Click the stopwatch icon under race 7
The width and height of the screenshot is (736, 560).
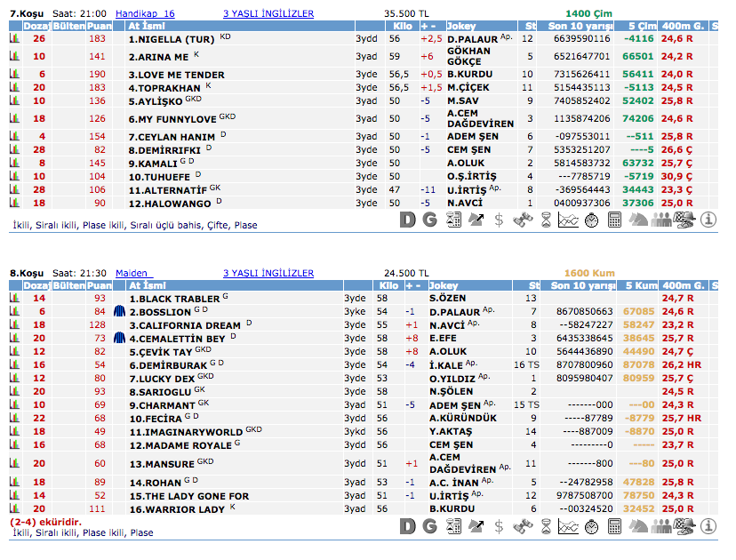pyautogui.click(x=591, y=219)
